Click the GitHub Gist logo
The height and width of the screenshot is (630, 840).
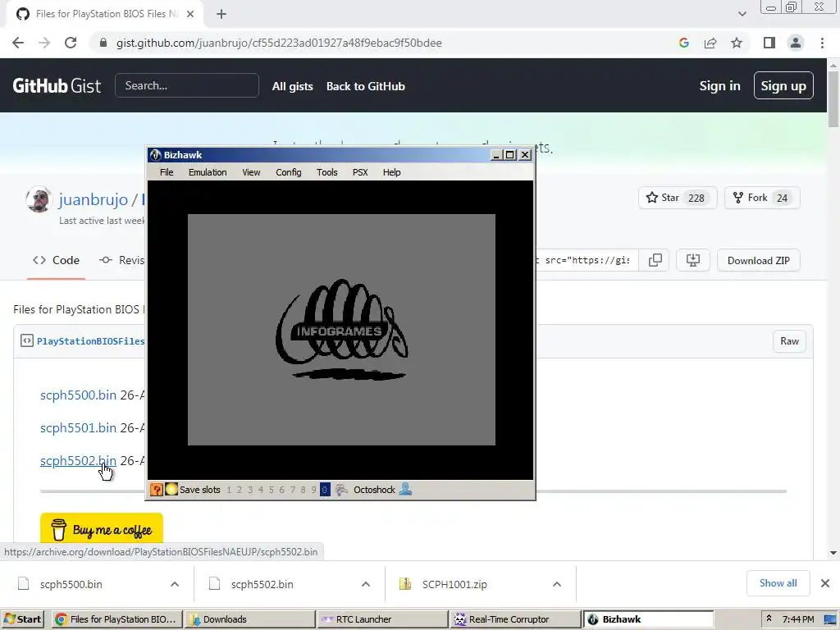click(57, 85)
